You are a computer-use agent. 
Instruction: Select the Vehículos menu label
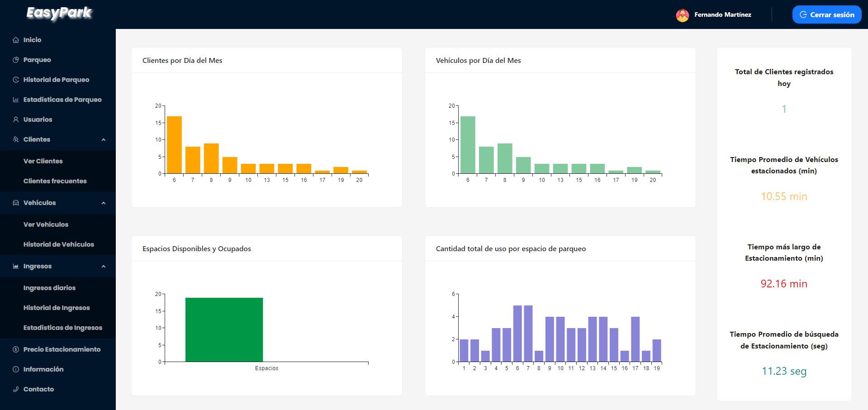(x=40, y=203)
